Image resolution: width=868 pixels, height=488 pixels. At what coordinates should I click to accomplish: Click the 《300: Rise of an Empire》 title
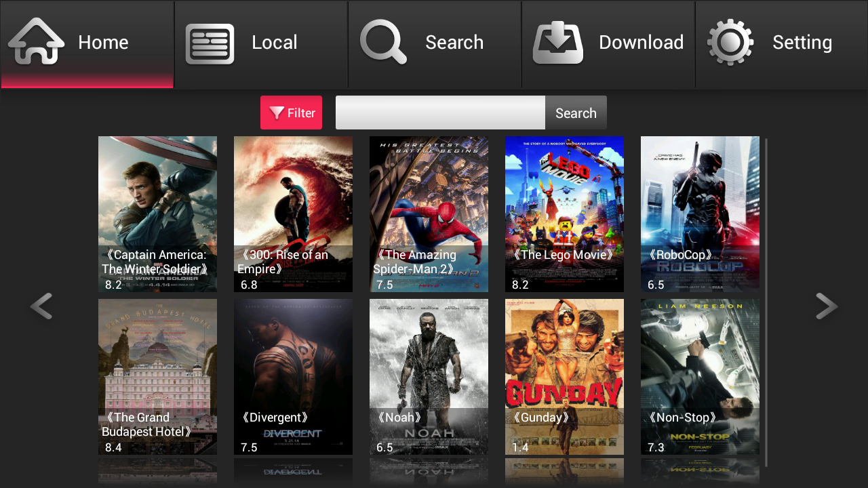(283, 262)
